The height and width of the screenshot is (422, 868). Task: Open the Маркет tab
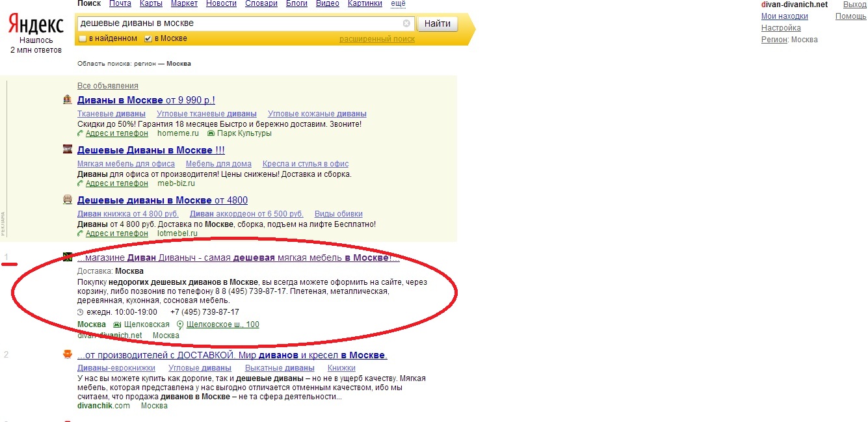(184, 4)
